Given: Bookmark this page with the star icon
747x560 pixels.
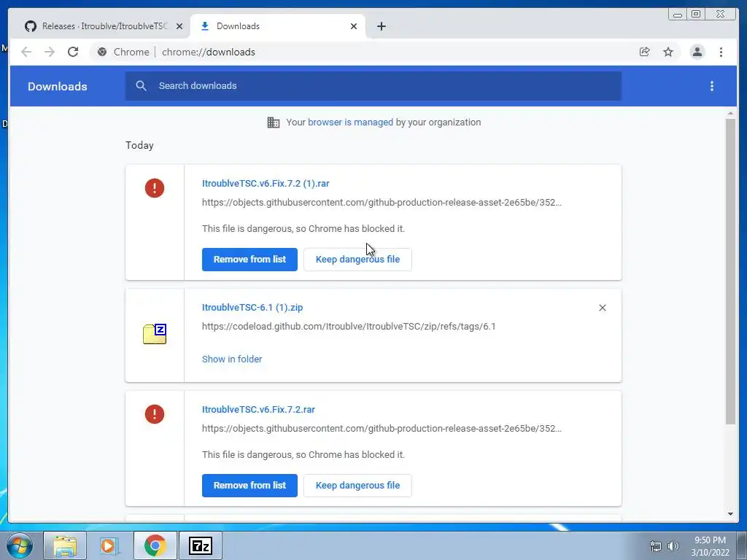Looking at the screenshot, I should [x=668, y=52].
